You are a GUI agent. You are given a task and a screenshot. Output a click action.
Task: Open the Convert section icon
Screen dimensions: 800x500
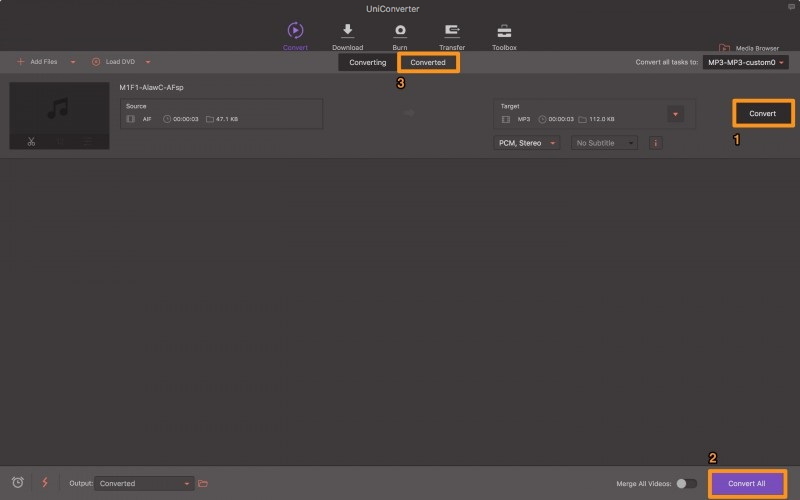tap(295, 31)
